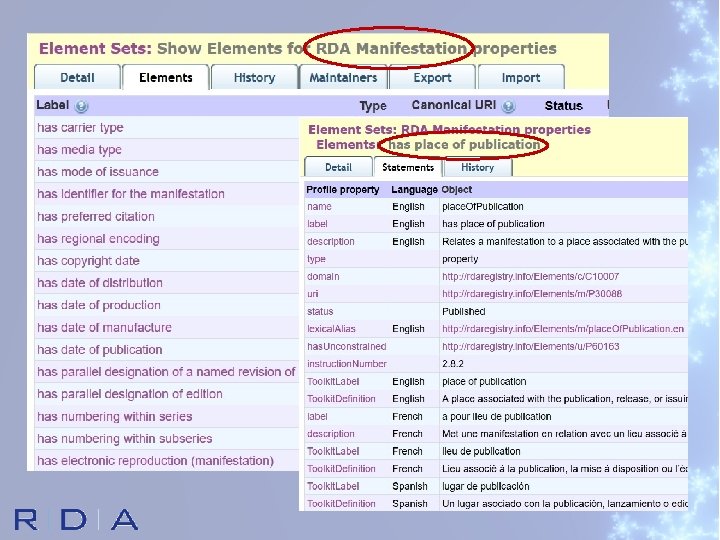Click instruction number value '2.8.2'
720x540 pixels.
point(453,364)
